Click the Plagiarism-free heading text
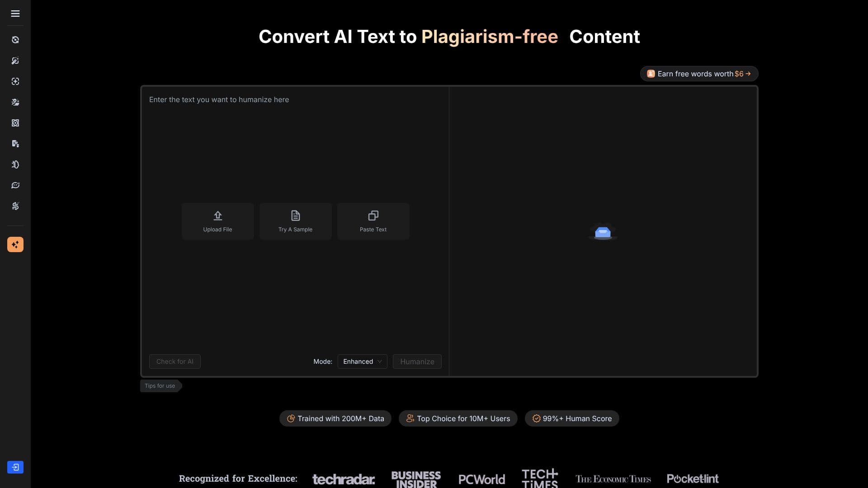 coord(490,37)
